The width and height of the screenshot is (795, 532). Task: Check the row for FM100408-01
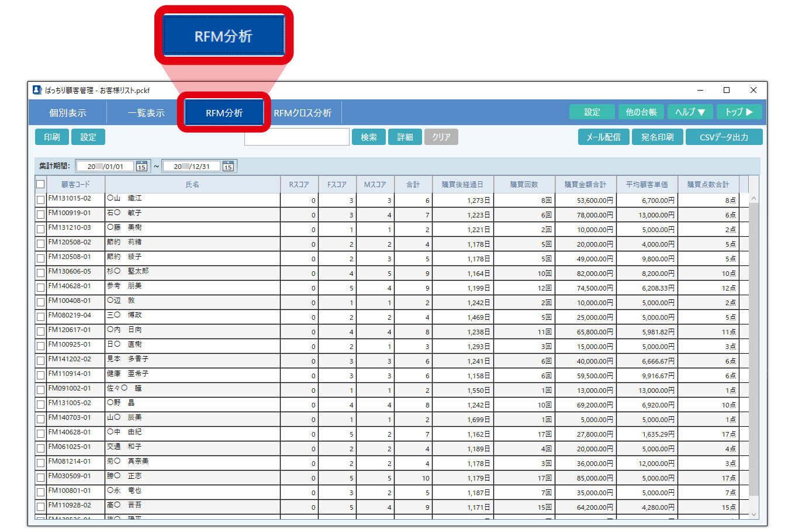point(40,302)
